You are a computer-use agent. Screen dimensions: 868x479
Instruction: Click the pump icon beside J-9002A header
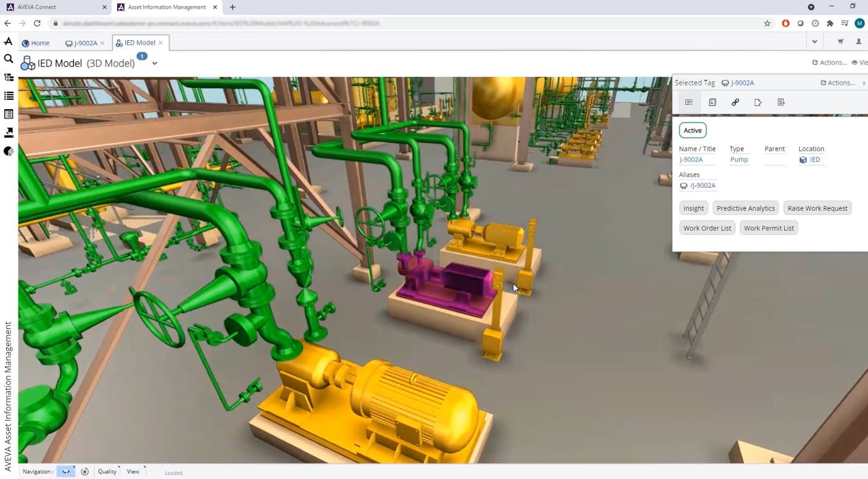(725, 83)
